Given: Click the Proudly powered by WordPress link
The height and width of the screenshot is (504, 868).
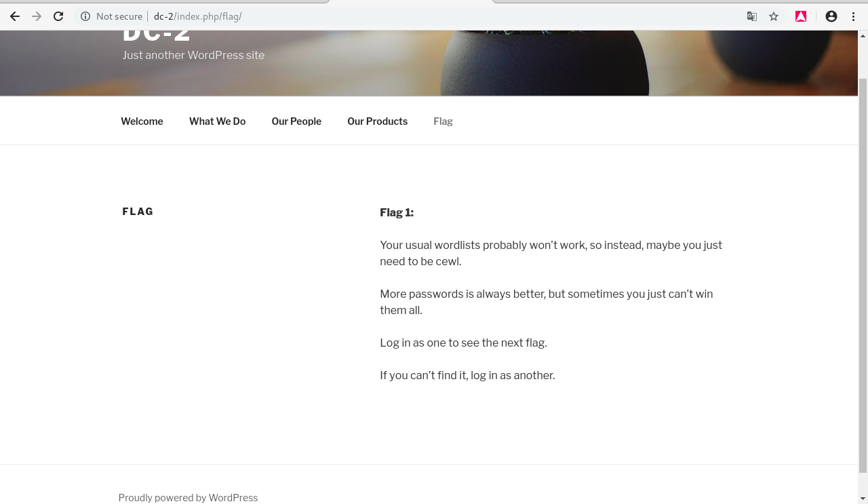Looking at the screenshot, I should [188, 498].
